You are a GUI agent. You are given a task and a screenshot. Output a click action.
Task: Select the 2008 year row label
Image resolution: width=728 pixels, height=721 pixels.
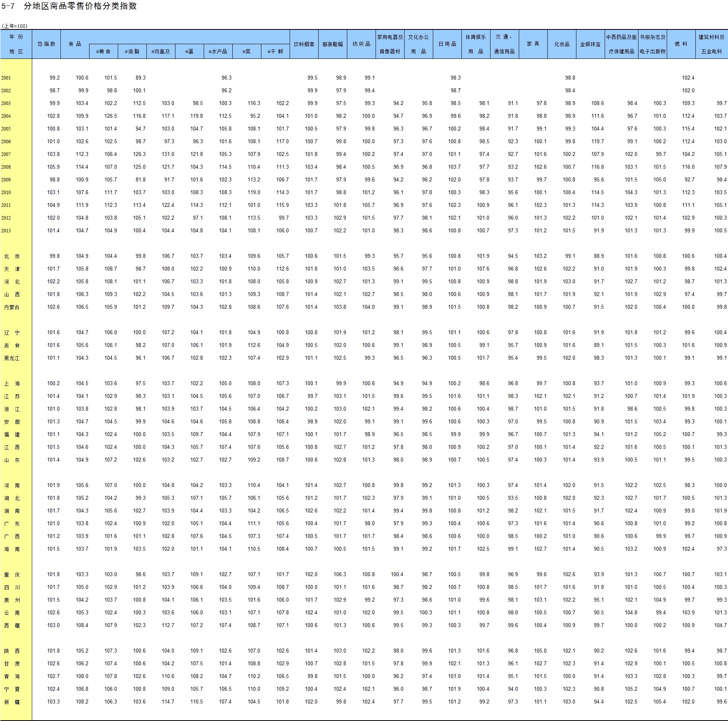6,167
